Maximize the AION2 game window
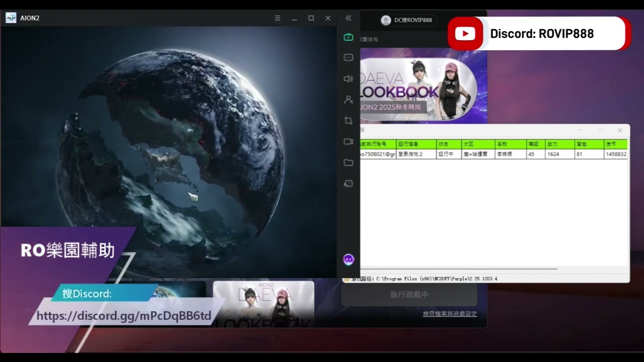This screenshot has height=362, width=644. [311, 18]
